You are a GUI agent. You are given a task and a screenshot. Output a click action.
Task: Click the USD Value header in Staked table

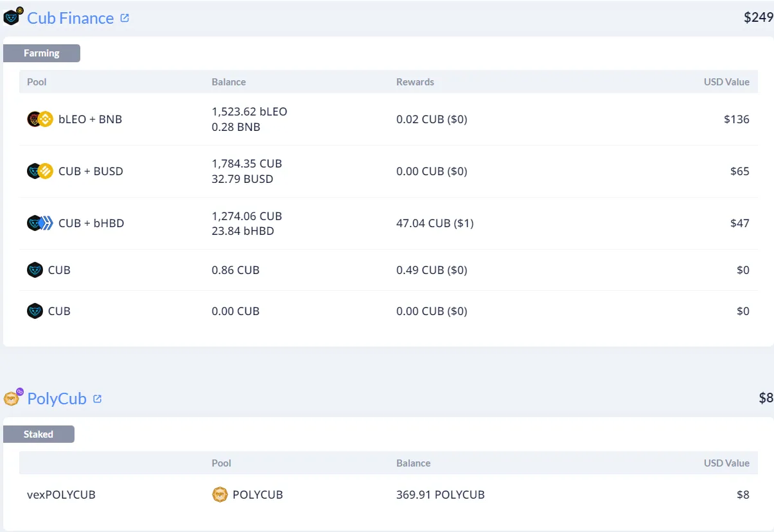point(726,463)
